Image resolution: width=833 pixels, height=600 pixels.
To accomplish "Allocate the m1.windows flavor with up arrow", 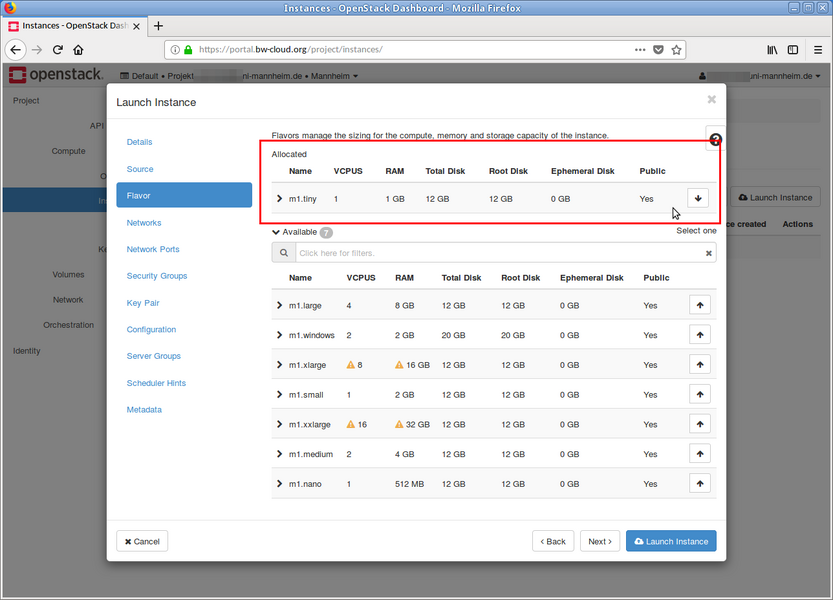I will point(700,335).
